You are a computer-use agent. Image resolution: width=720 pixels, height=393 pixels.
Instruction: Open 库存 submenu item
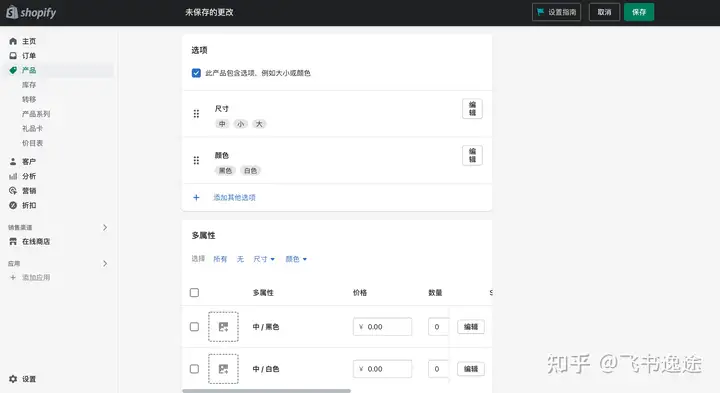(x=29, y=85)
